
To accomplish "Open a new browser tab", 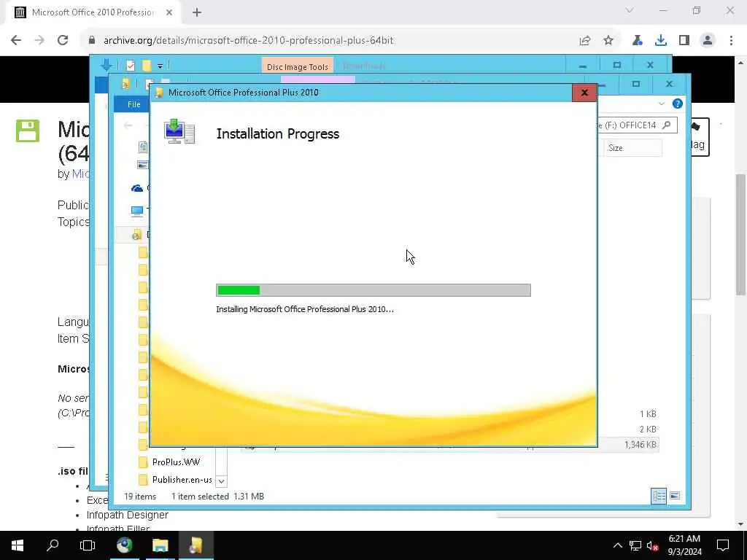I will (x=197, y=13).
